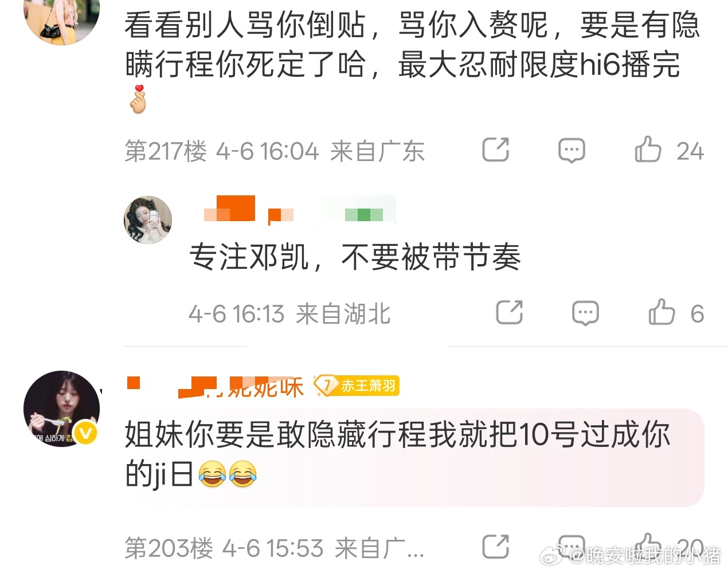Tap the 4-6 16:13 来自湖北 timestamp

289,314
